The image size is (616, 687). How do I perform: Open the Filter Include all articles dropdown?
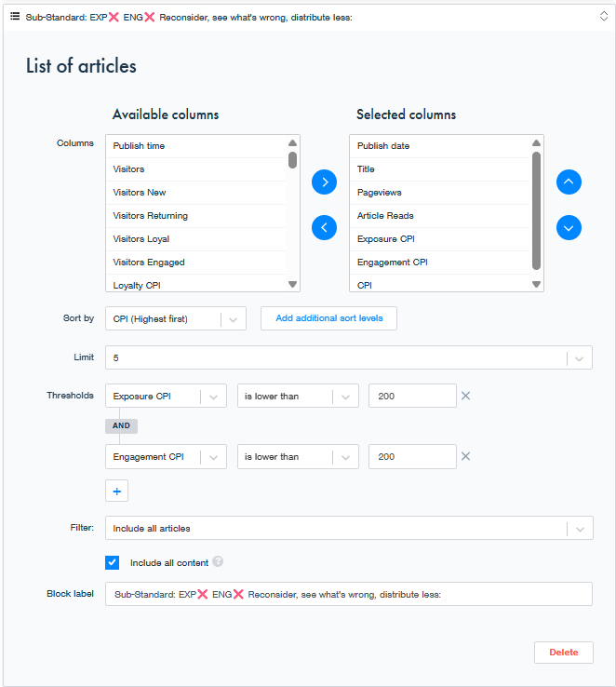(349, 528)
